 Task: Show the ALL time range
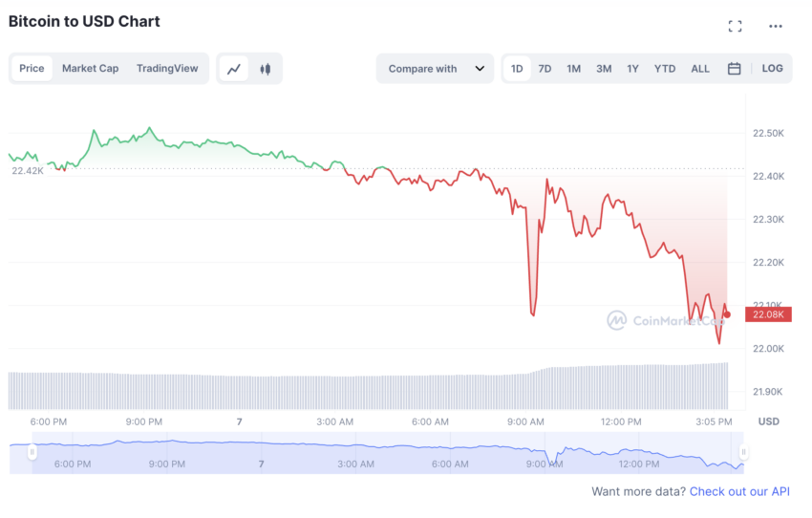pyautogui.click(x=700, y=69)
